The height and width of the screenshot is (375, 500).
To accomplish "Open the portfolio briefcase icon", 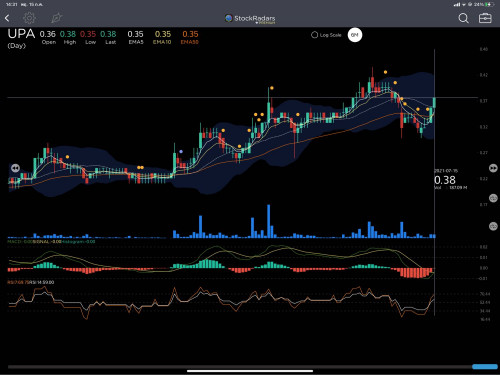I will tap(485, 18).
